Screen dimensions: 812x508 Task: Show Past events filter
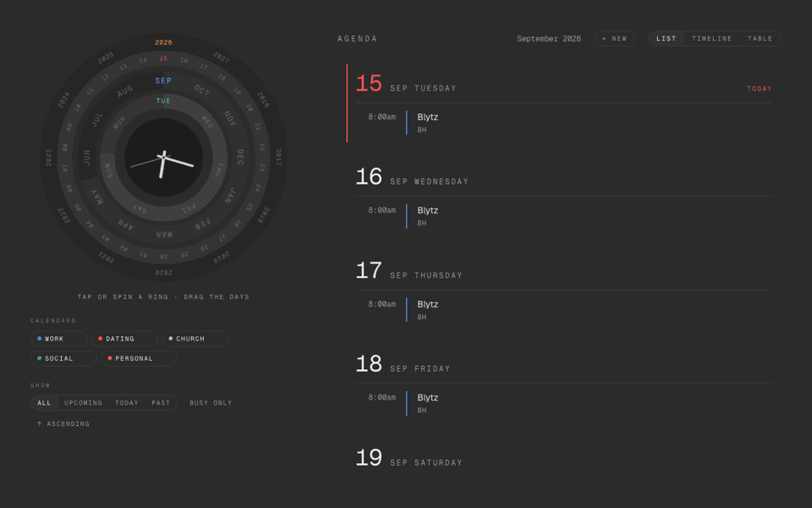161,403
